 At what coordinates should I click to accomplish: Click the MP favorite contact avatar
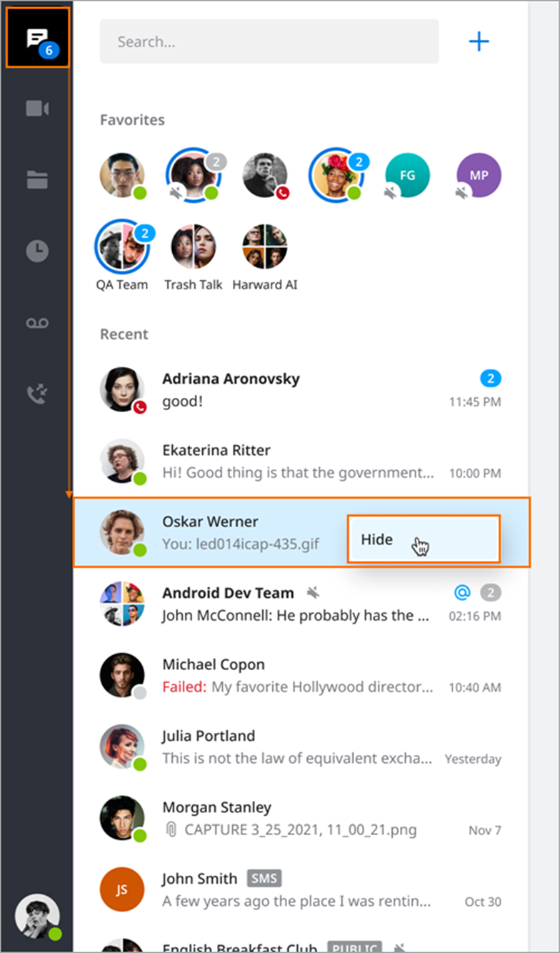tap(479, 175)
